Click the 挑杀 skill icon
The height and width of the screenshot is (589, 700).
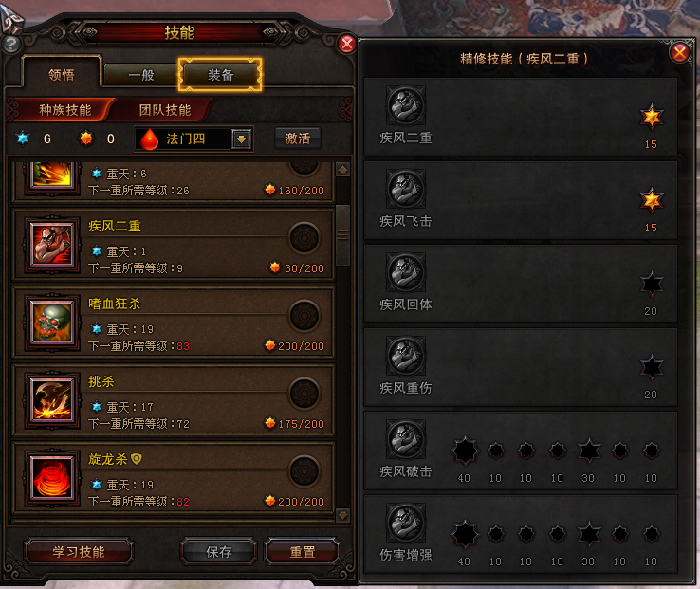(x=52, y=399)
